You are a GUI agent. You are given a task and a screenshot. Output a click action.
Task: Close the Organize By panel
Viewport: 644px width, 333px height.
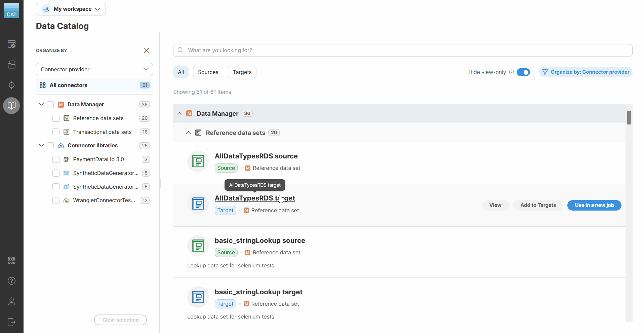point(147,50)
